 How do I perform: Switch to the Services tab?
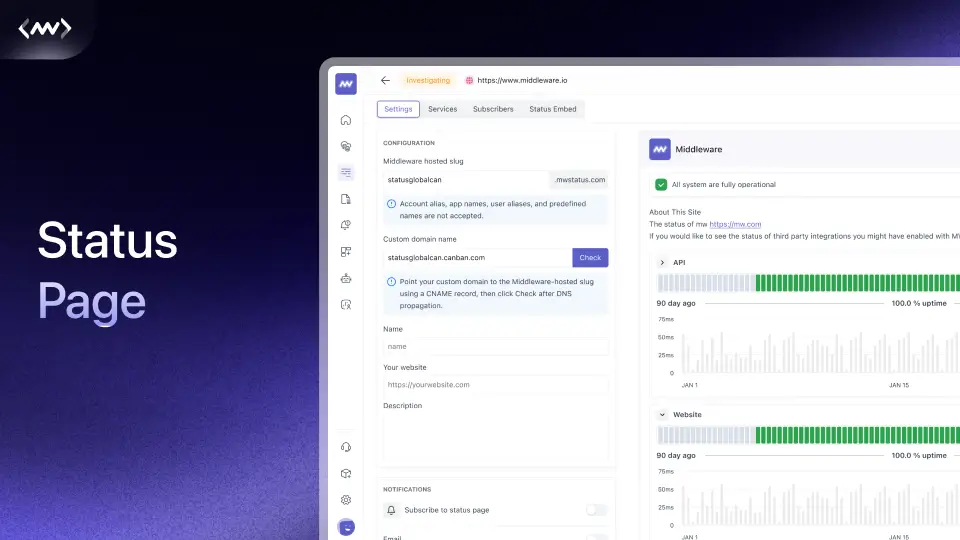(x=443, y=109)
